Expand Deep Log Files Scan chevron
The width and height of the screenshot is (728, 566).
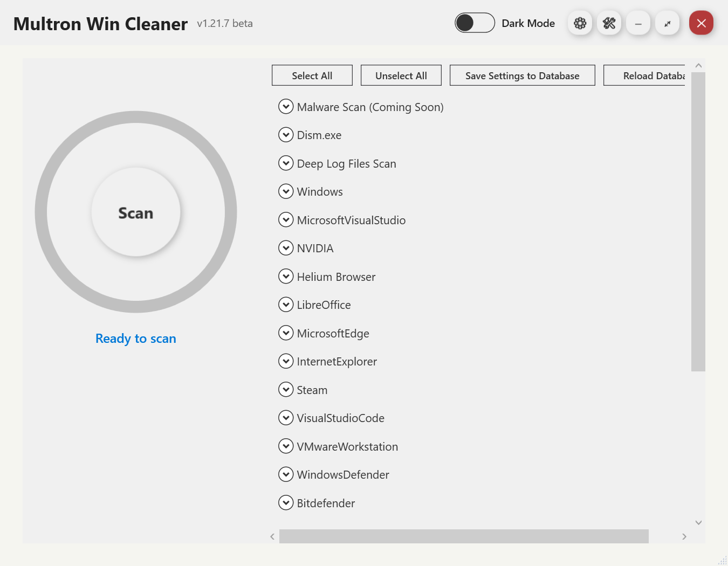(x=286, y=163)
